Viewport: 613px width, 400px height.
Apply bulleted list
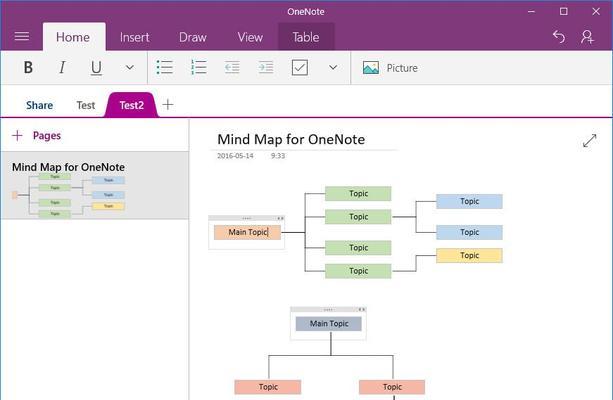165,67
